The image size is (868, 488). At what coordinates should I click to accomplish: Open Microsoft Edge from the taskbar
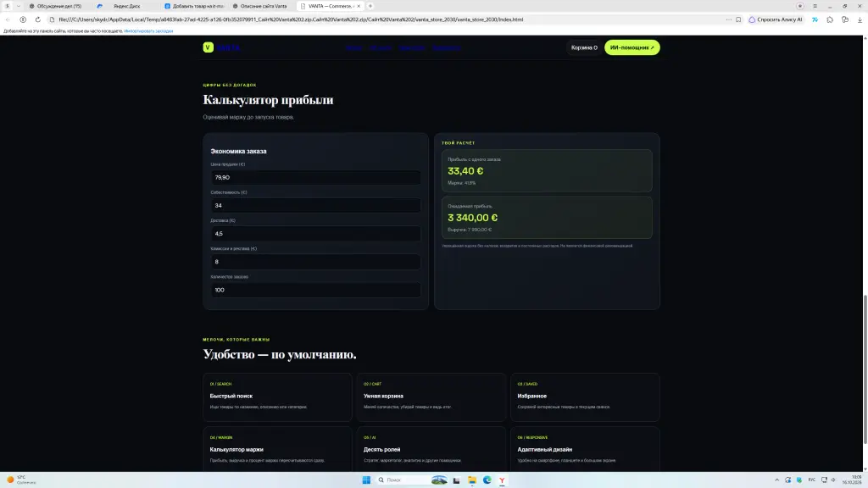pos(487,480)
